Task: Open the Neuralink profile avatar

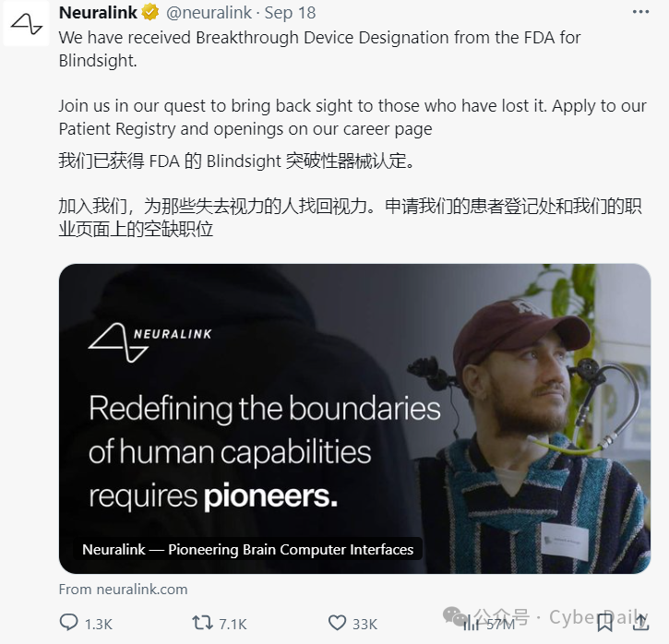Action: (x=26, y=23)
